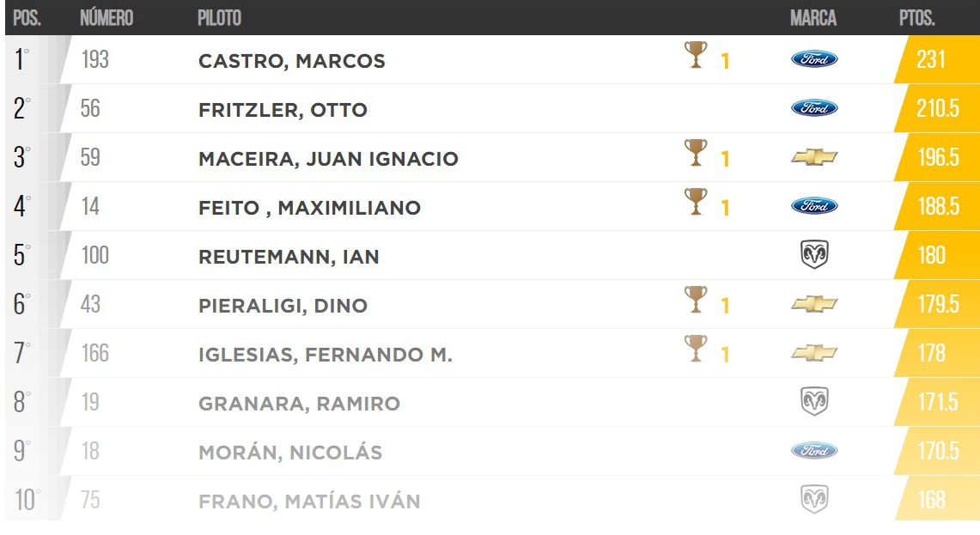Select driver REUTEMANN, IAN

point(289,257)
